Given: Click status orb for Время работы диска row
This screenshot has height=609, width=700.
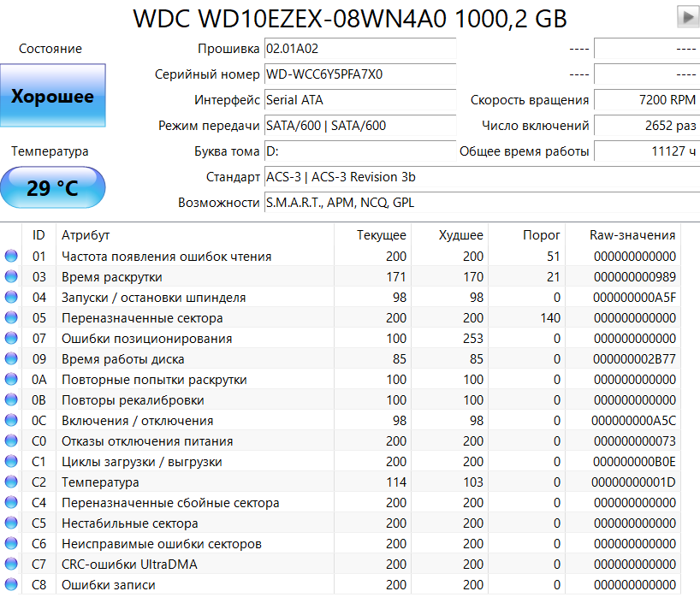Looking at the screenshot, I should pos(11,358).
